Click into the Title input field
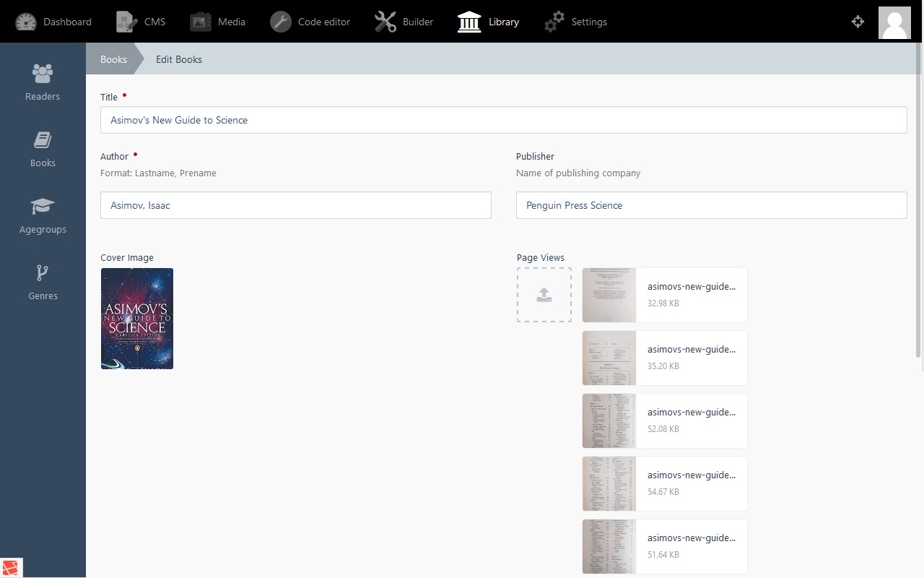The height and width of the screenshot is (578, 924). click(503, 120)
